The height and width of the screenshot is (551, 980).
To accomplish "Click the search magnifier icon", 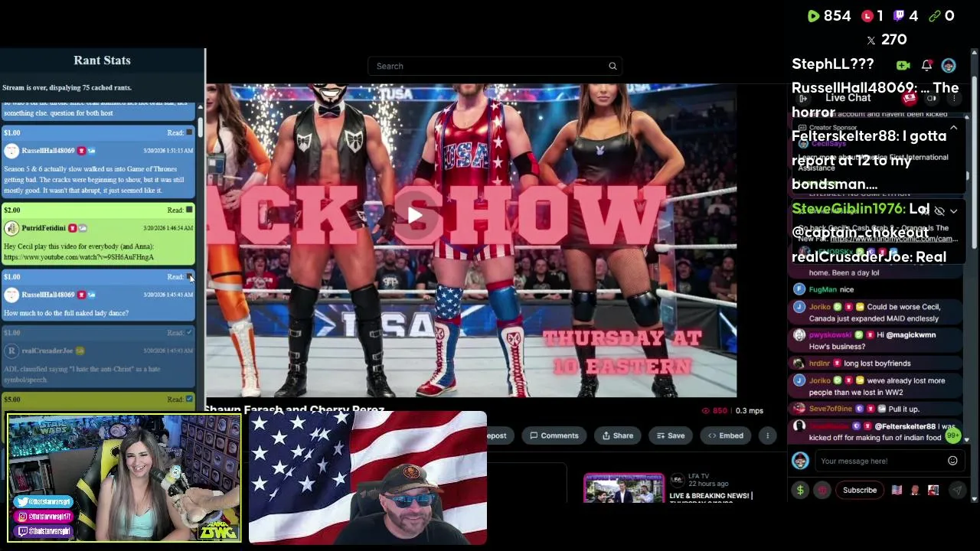I will (x=612, y=66).
